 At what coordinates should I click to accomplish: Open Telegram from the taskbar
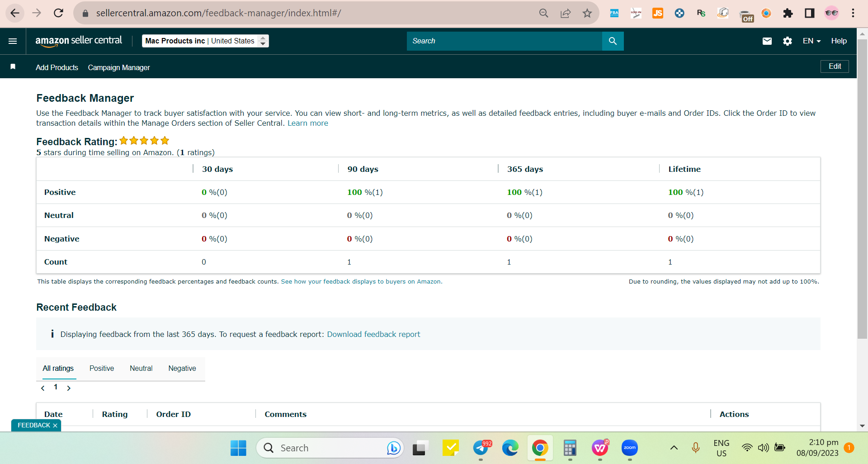point(481,448)
